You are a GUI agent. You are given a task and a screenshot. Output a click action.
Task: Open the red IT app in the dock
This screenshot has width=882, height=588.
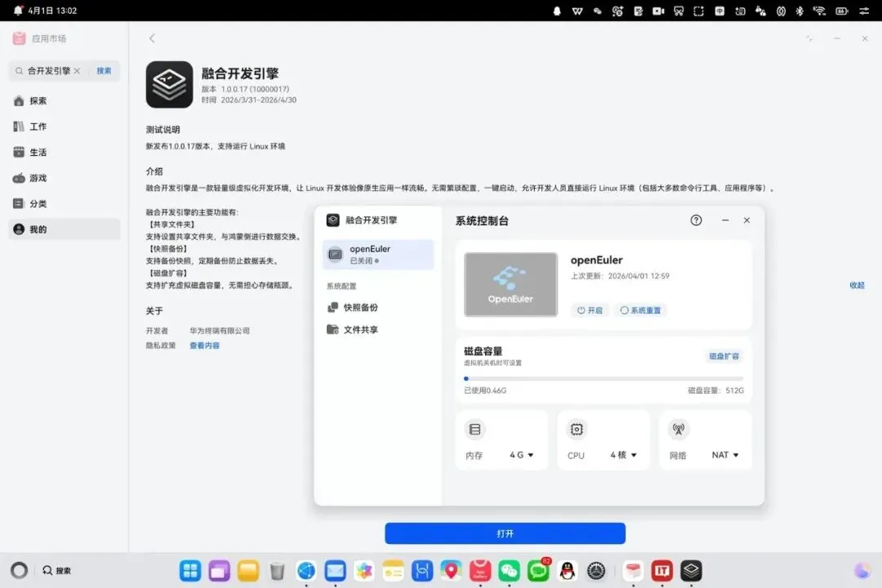(662, 571)
